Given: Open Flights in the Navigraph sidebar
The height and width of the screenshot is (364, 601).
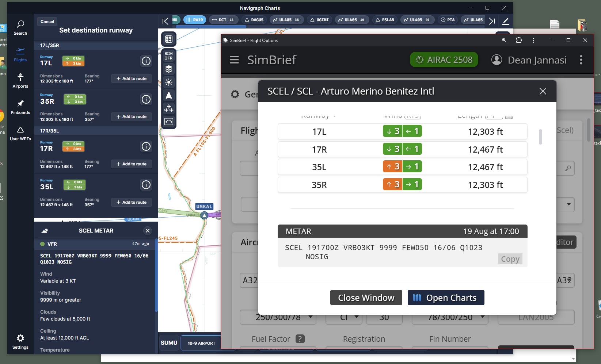Looking at the screenshot, I should [x=20, y=54].
